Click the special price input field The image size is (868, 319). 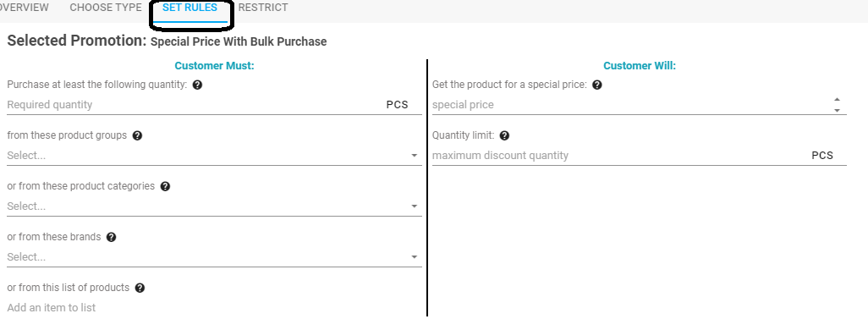[631, 105]
